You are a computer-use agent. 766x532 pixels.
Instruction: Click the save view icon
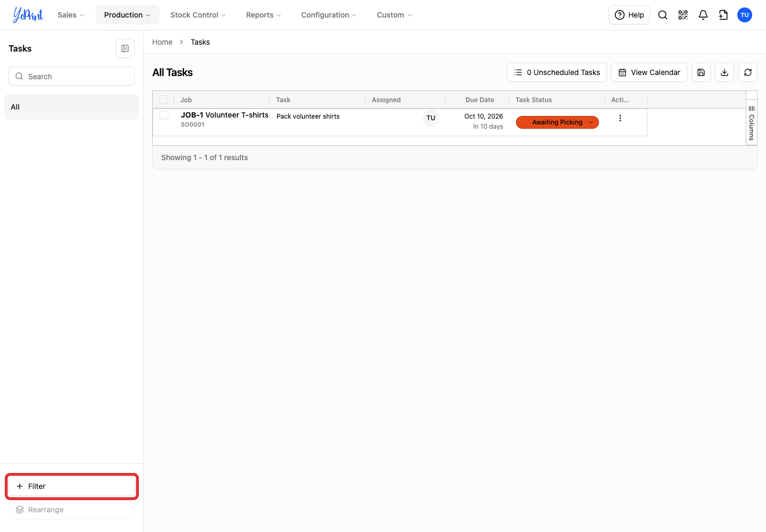[701, 72]
